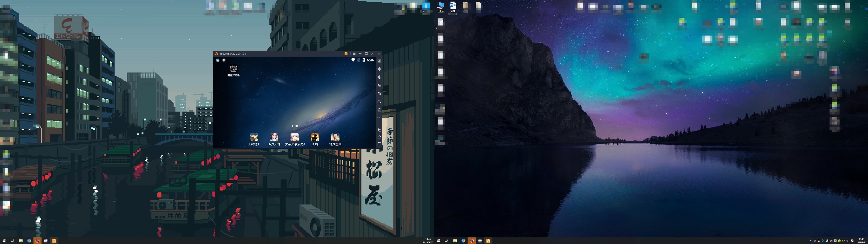Open the emulator hamburger menu
868x244 pixels.
coord(354,54)
